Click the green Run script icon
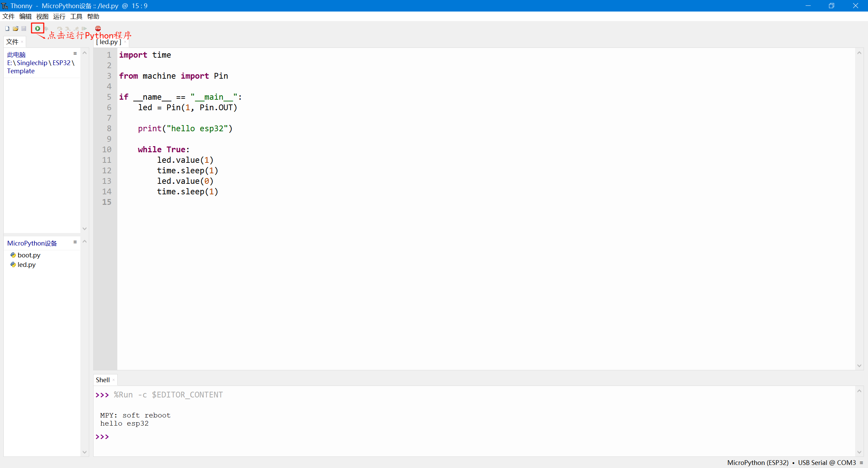The height and width of the screenshot is (468, 868). (38, 28)
